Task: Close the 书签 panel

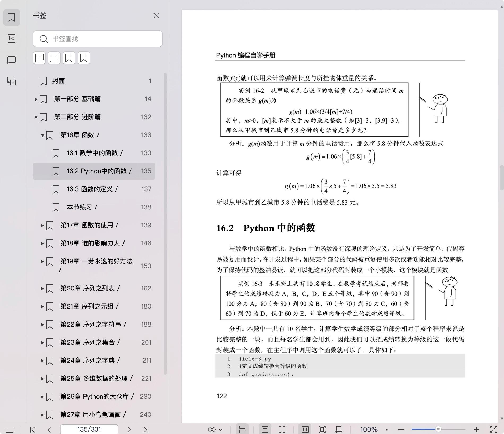Action: point(156,16)
